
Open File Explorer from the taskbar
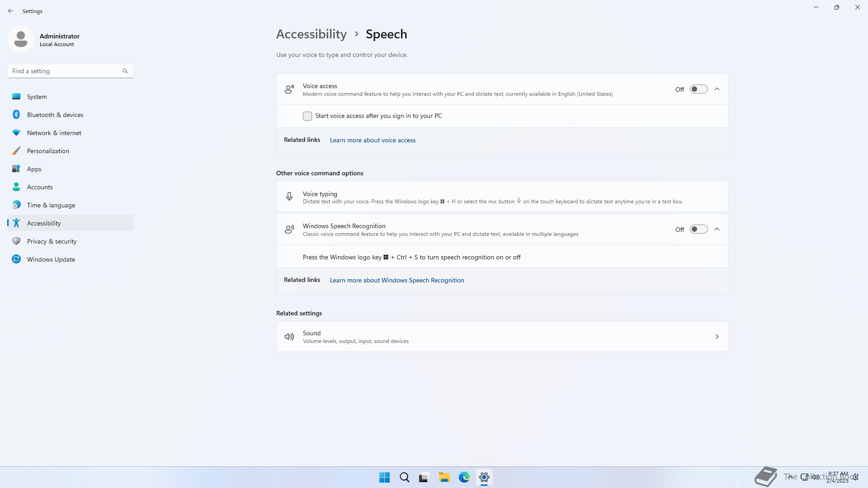(x=444, y=477)
